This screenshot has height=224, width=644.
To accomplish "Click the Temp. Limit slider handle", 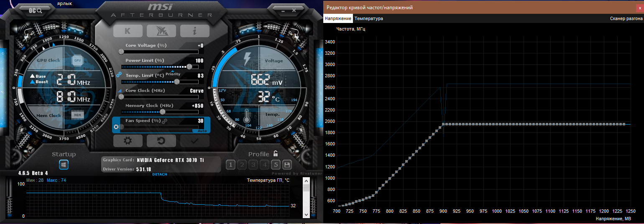I will (177, 81).
